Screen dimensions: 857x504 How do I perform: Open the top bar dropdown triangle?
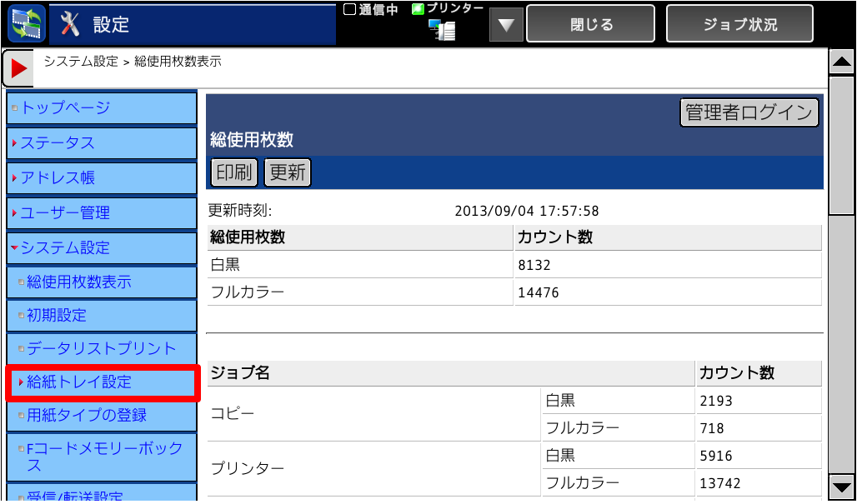(x=504, y=25)
